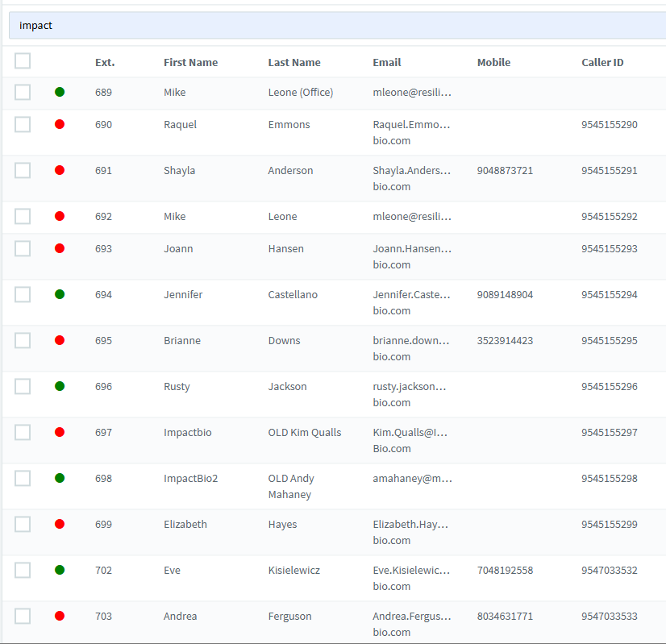Viewport: 666px width, 644px height.
Task: Click the Caller ID column header
Action: click(602, 62)
